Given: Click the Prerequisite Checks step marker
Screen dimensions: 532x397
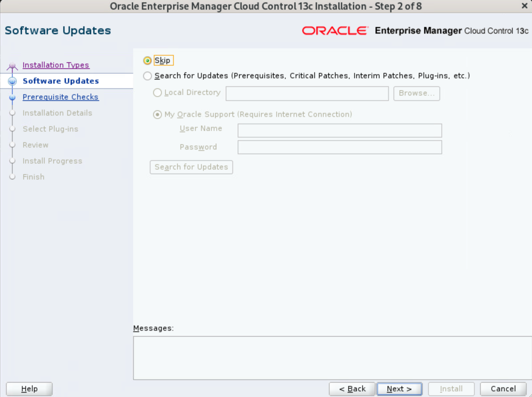Looking at the screenshot, I should (x=12, y=97).
